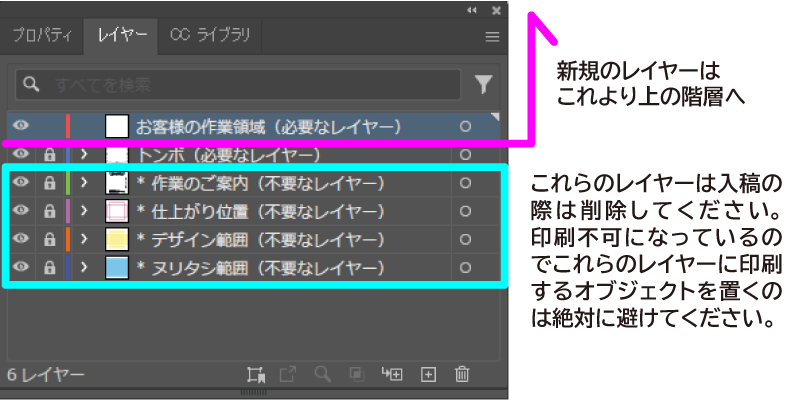Toggle visibility of 仕上がり位置 layer

[x=20, y=210]
